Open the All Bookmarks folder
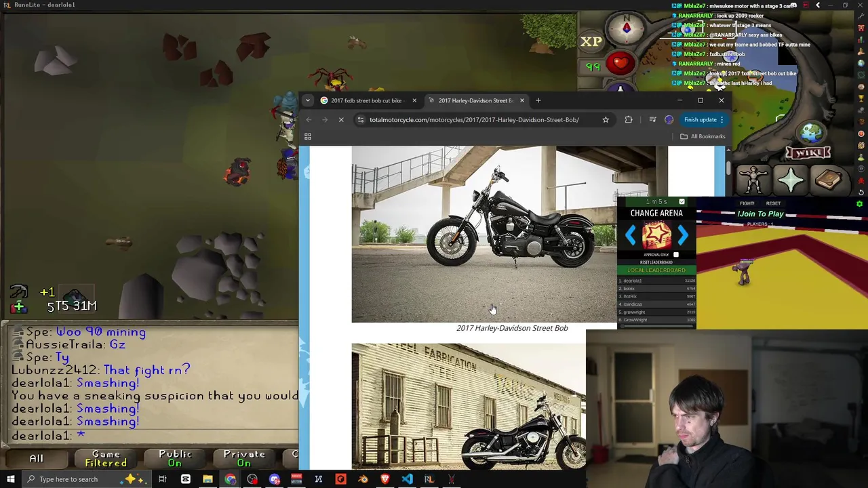The image size is (868, 488). click(703, 136)
